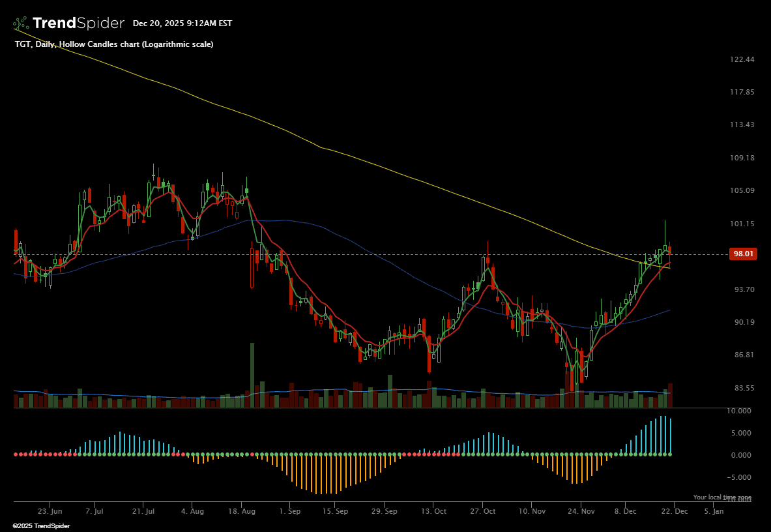Click the 5. Jan date marker
Image resolution: width=771 pixels, height=532 pixels.
[x=714, y=512]
